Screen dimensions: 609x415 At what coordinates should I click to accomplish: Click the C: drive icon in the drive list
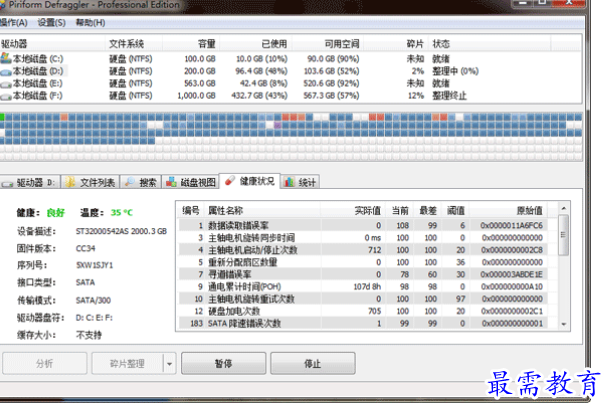tap(6, 59)
